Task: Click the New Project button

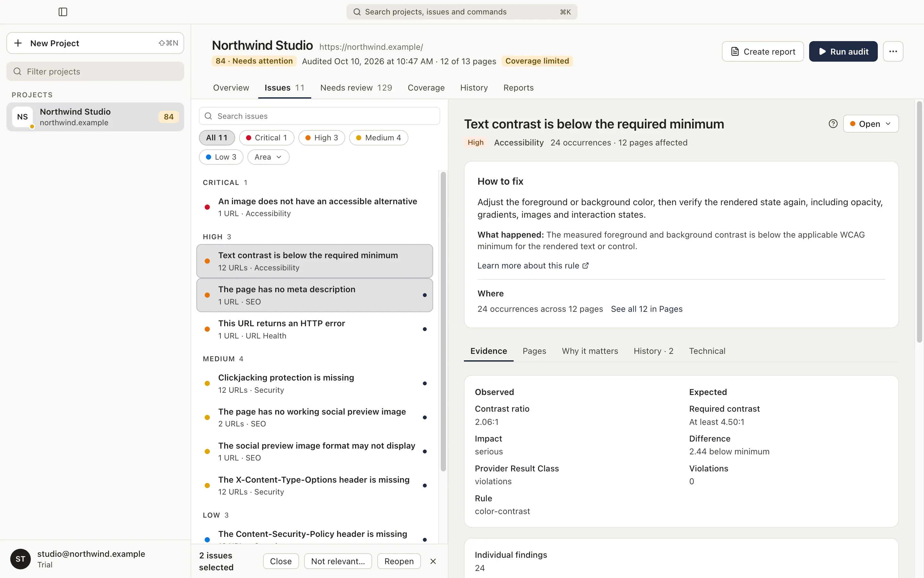Action: [95, 43]
